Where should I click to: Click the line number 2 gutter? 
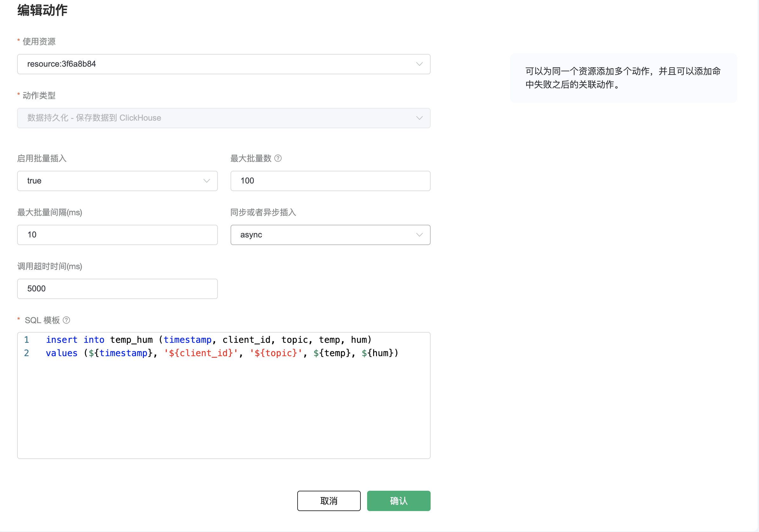tap(26, 353)
